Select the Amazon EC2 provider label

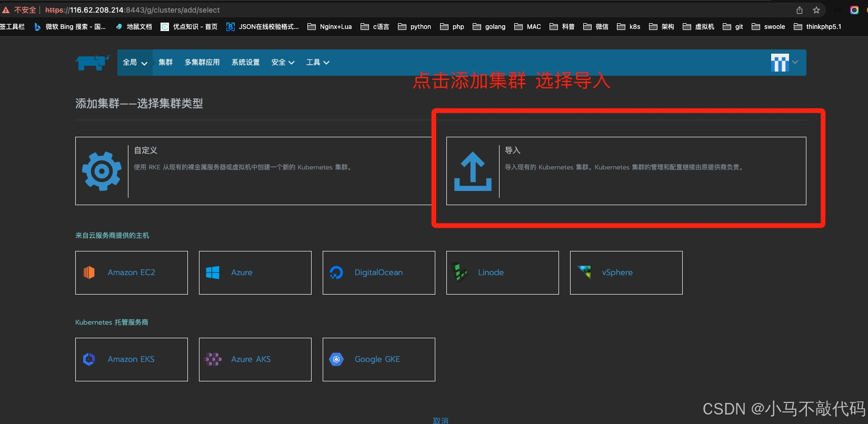tap(132, 272)
